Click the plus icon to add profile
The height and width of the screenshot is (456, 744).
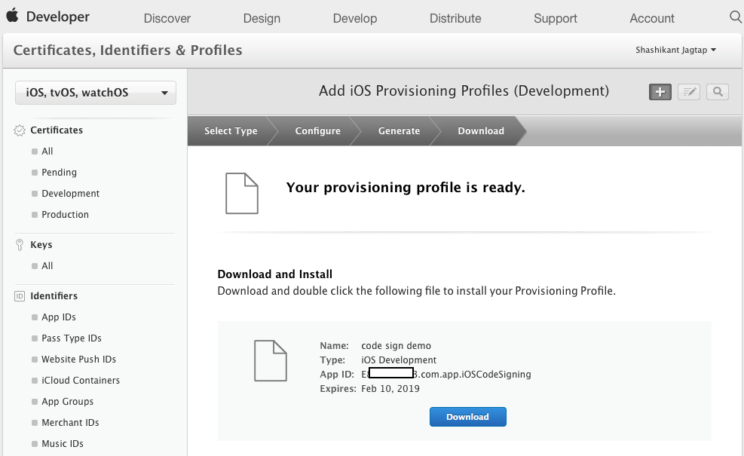[660, 92]
